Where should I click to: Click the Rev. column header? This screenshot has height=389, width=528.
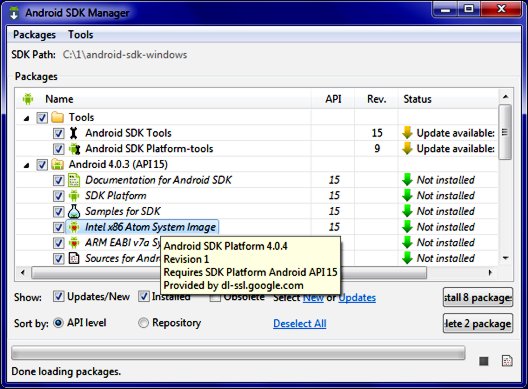376,99
